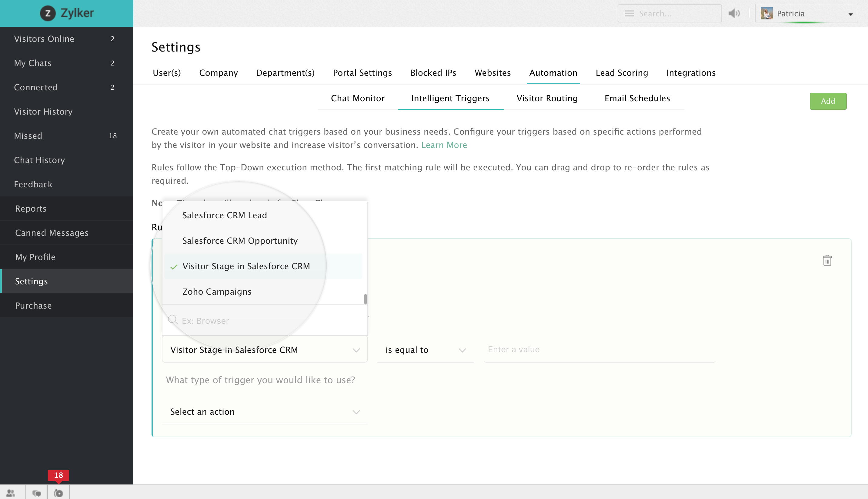Open Visitor Routing sub-tab
This screenshot has height=499, width=868.
[547, 98]
